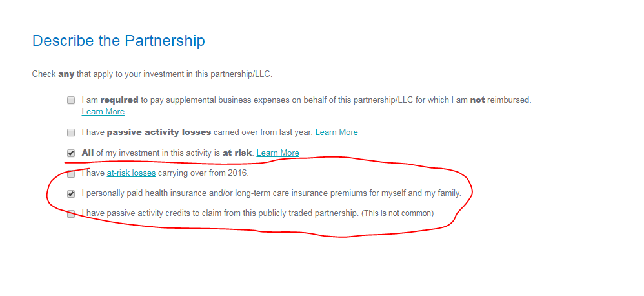
Task: Enable the at-risk losses carrying over checkbox
Action: 71,173
